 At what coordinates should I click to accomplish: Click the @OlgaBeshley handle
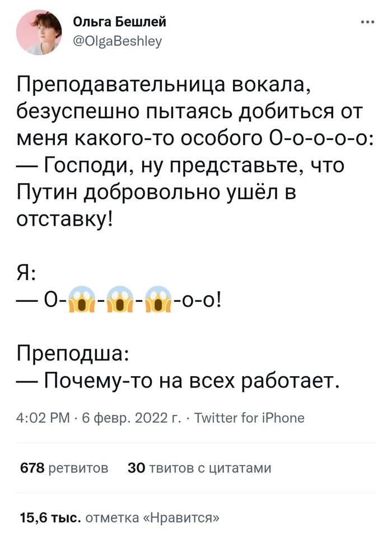[x=117, y=40]
